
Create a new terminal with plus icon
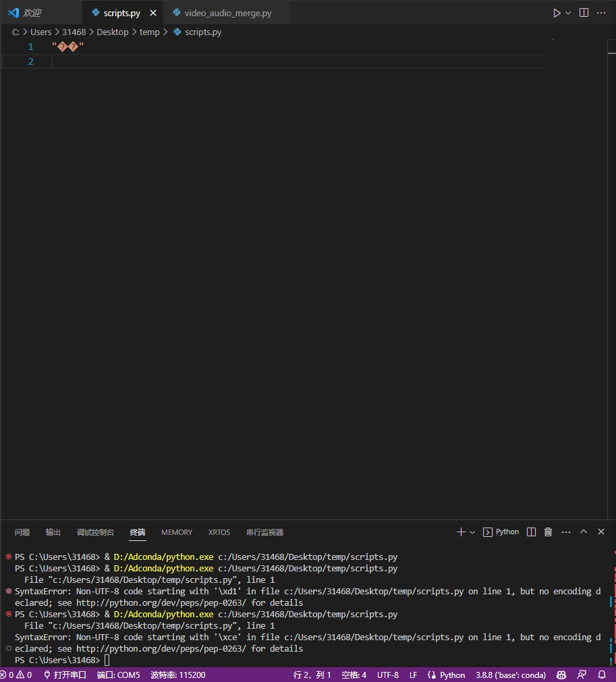(461, 532)
